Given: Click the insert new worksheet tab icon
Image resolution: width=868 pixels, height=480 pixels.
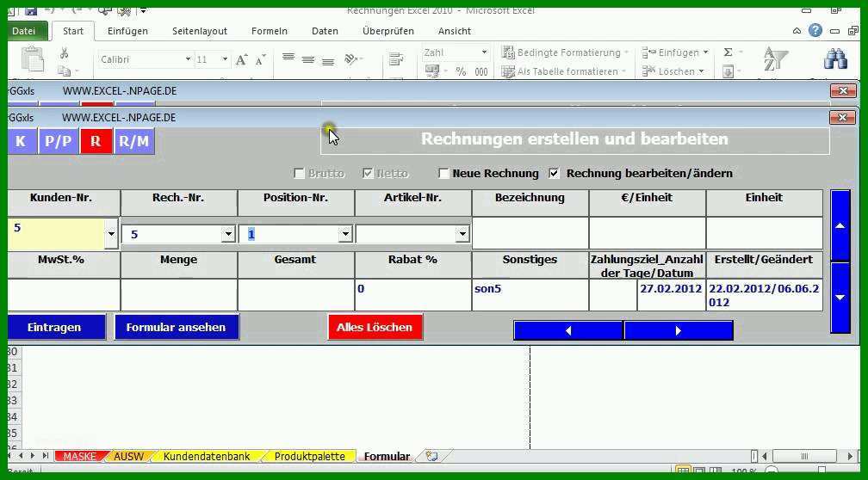Looking at the screenshot, I should tap(431, 456).
